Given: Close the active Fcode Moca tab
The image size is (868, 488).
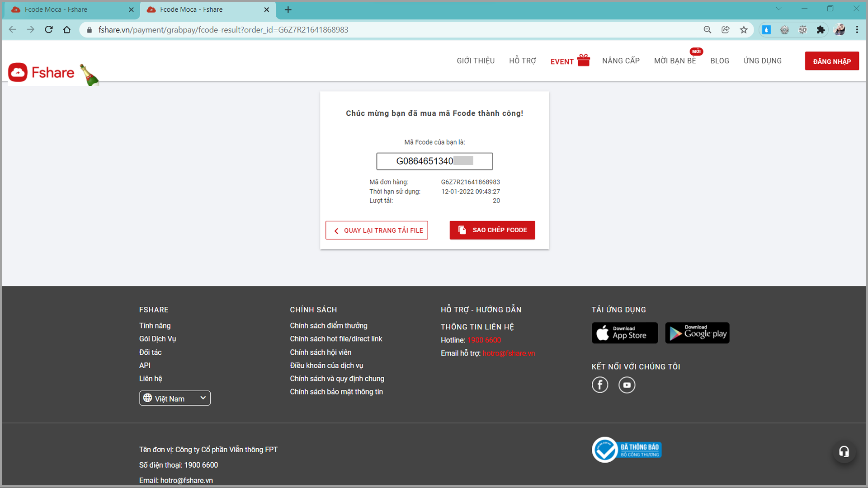Looking at the screenshot, I should pyautogui.click(x=266, y=9).
